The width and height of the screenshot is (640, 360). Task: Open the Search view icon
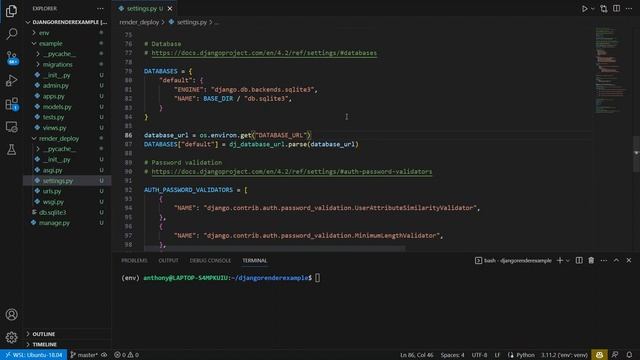11,34
